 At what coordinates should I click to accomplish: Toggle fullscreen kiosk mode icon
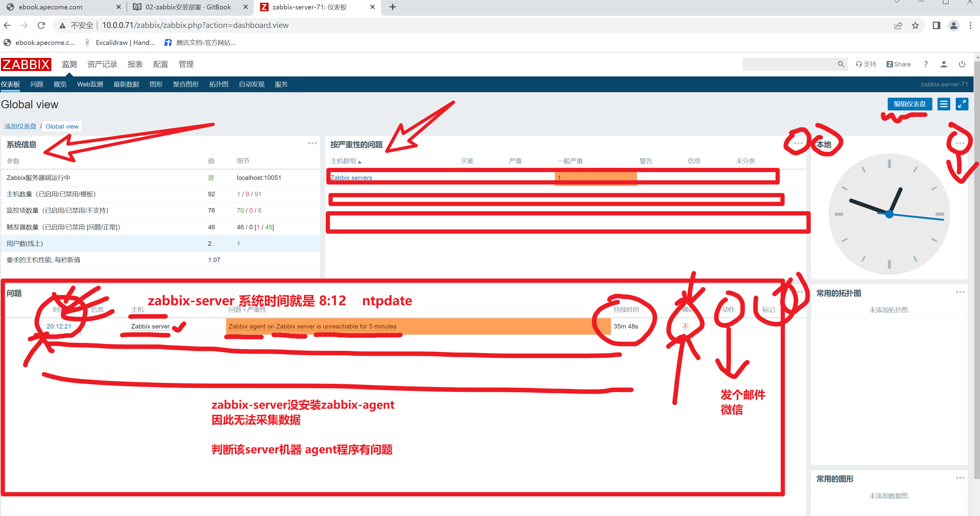[x=962, y=104]
